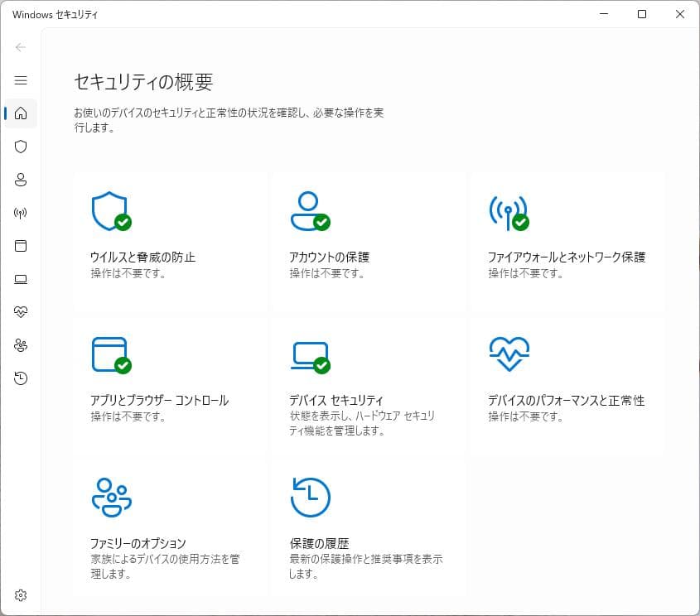Open the Family options people icon in sidebar

(21, 345)
